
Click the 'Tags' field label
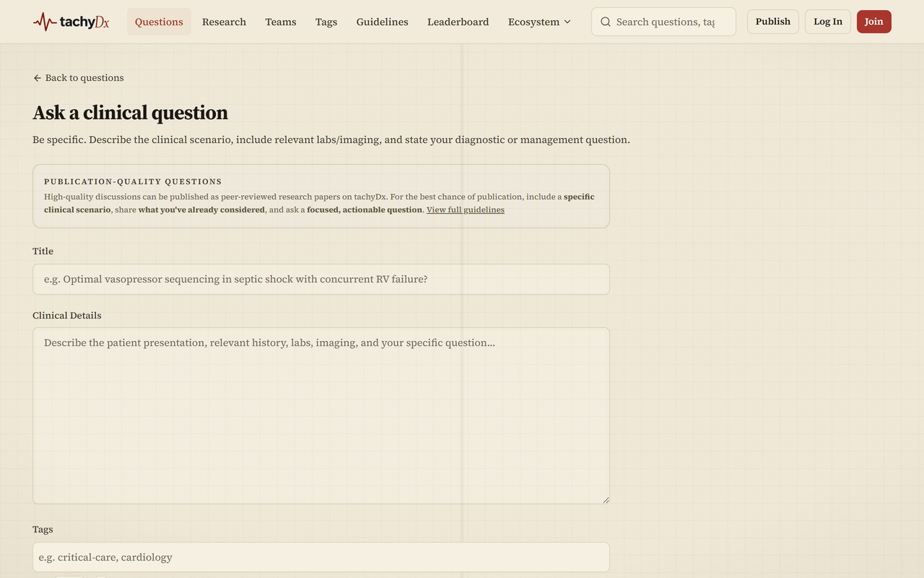43,530
